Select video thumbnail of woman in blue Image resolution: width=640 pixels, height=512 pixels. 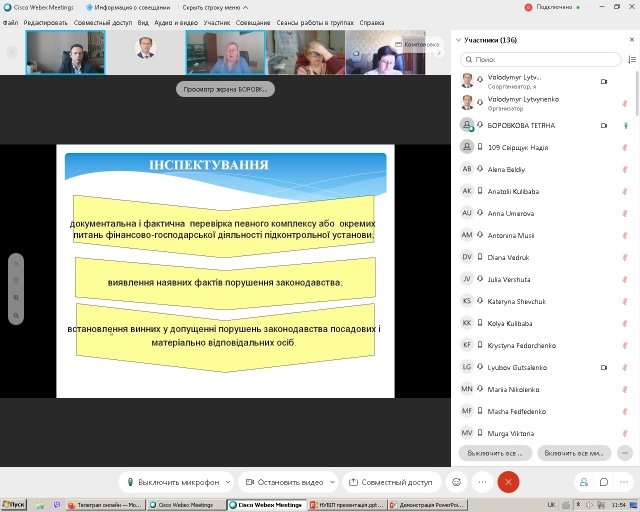pos(225,52)
